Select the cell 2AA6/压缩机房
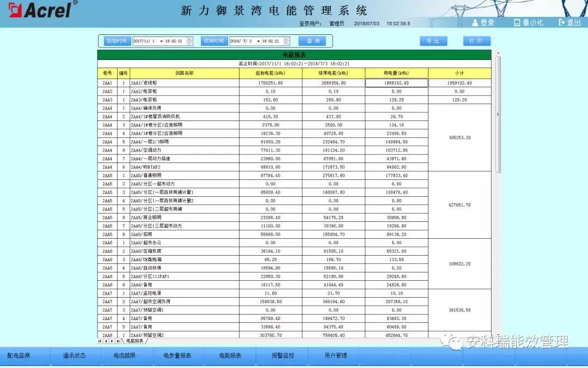Screen dimensions: 588x368 point(185,251)
